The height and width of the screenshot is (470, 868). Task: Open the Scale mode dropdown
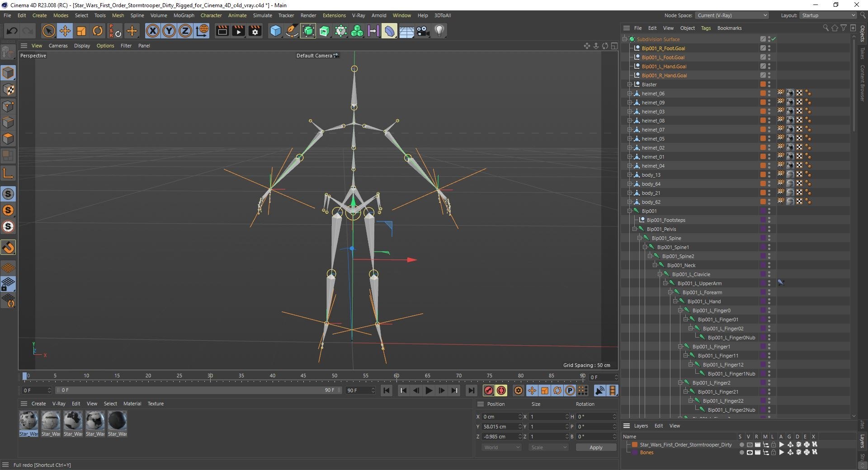(548, 447)
